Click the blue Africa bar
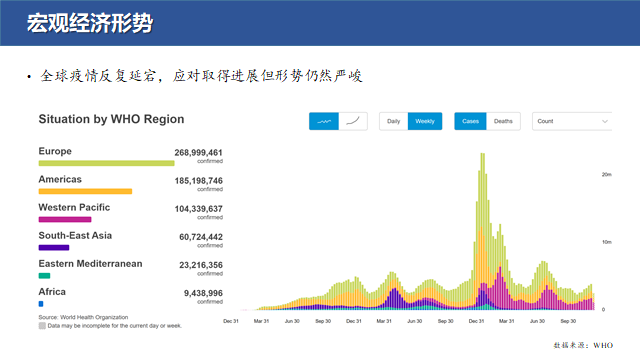Screen dimensions: 640x360 click(41, 304)
